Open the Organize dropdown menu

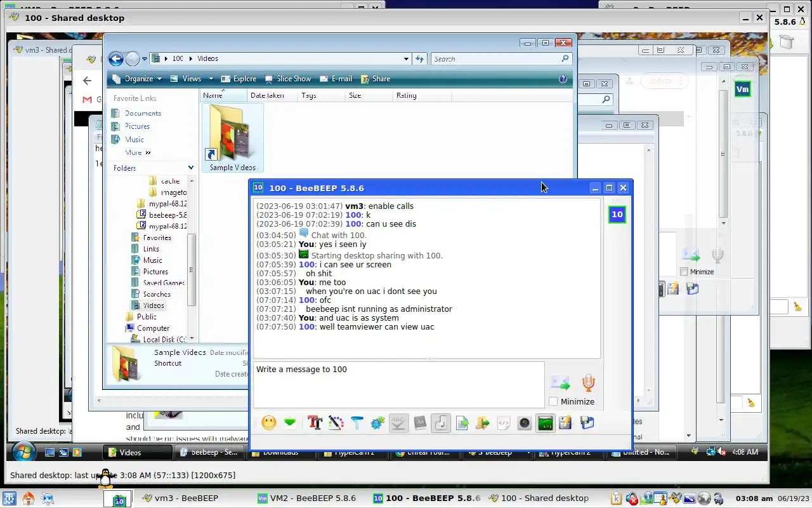point(137,79)
